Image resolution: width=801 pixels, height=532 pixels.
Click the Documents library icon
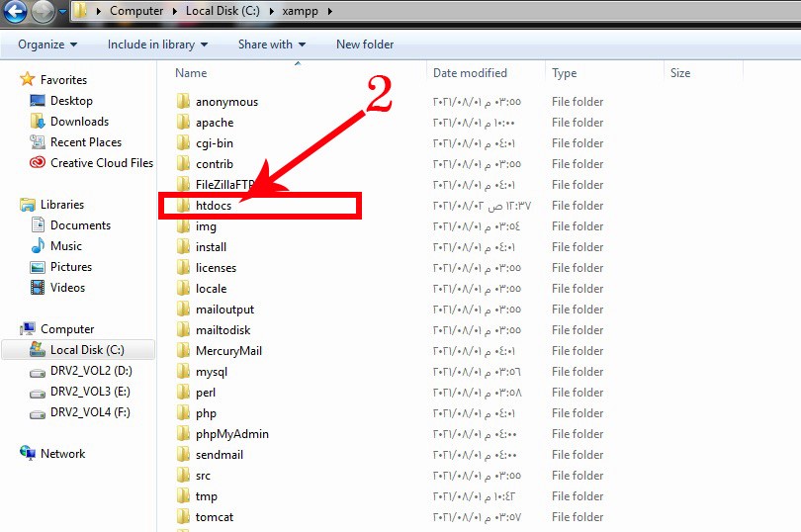pos(38,224)
